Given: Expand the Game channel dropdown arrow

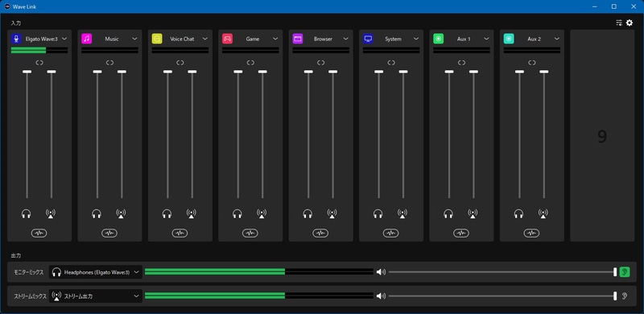Looking at the screenshot, I should point(275,39).
